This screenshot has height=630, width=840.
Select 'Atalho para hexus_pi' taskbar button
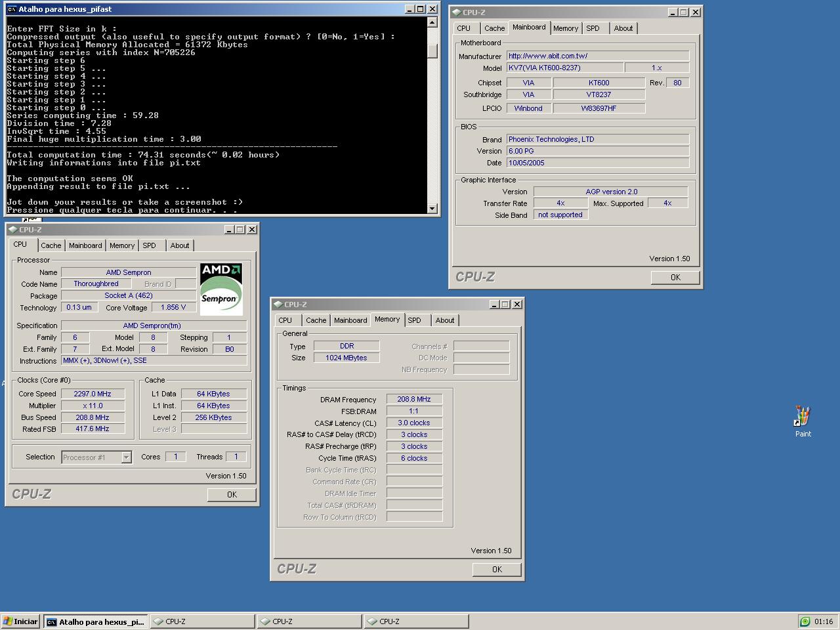[96, 621]
